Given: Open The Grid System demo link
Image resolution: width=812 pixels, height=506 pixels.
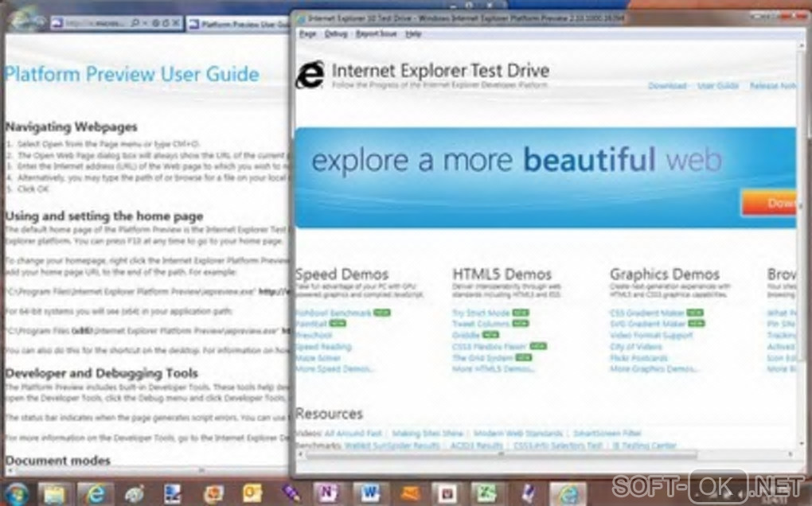Looking at the screenshot, I should [482, 357].
